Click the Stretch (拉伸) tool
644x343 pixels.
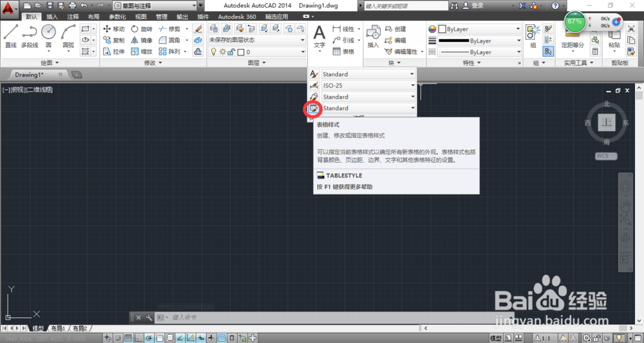[114, 51]
